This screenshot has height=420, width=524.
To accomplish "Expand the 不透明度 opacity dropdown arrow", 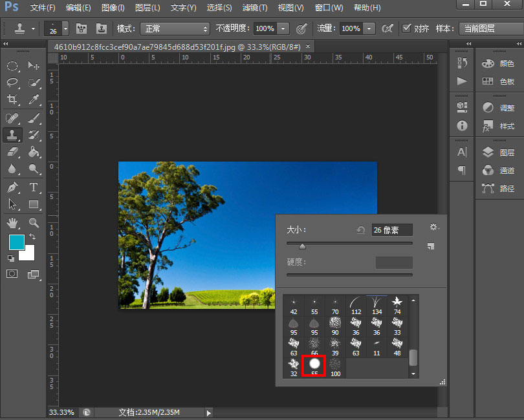I will (x=283, y=28).
